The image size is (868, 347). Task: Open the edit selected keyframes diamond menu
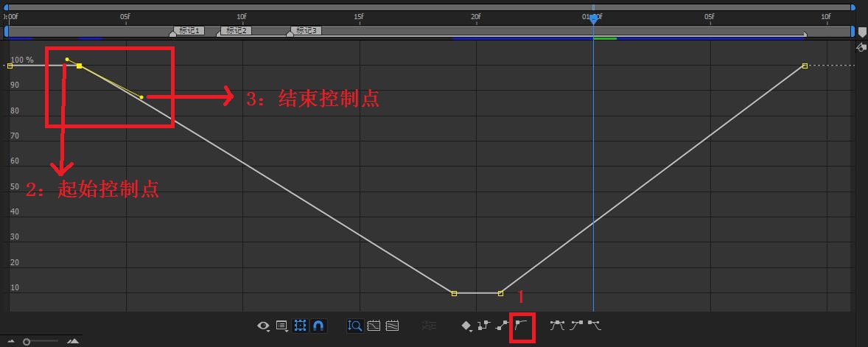tap(466, 326)
